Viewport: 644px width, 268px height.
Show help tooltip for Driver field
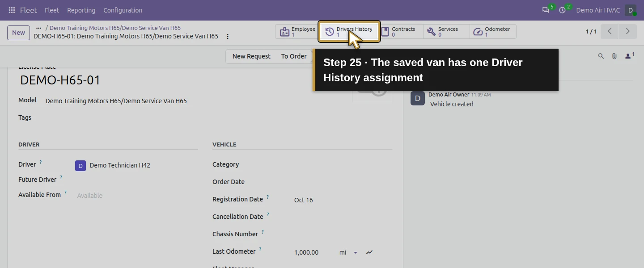coord(40,162)
